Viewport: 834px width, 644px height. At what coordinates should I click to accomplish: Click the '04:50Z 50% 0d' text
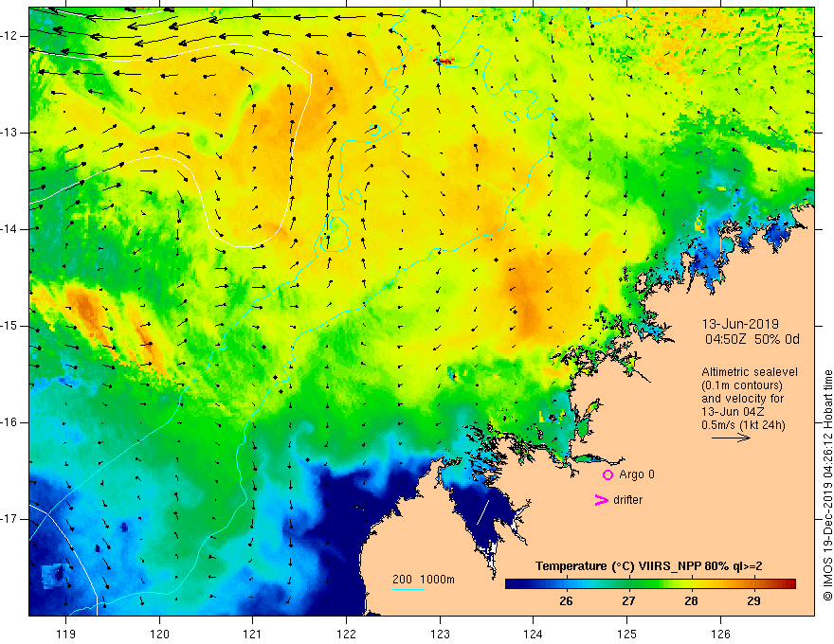pos(752,339)
